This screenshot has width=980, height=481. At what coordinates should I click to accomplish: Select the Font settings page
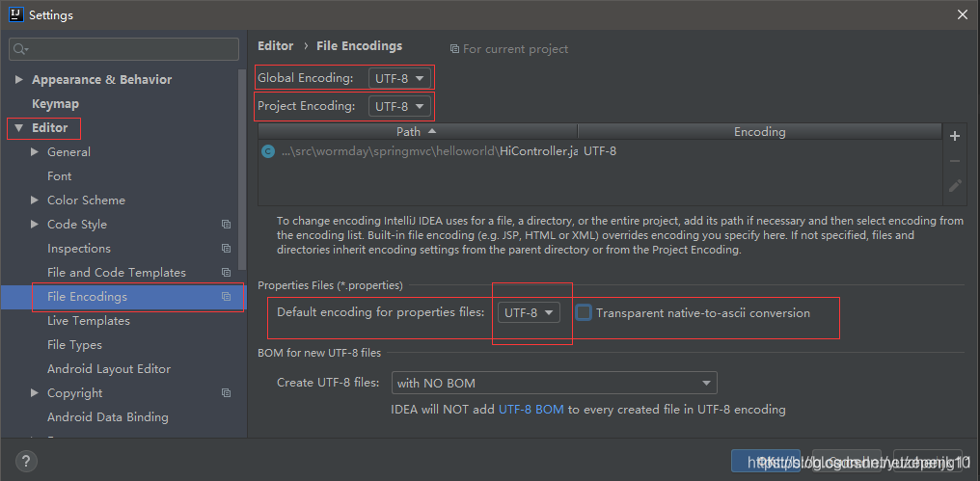pos(60,176)
